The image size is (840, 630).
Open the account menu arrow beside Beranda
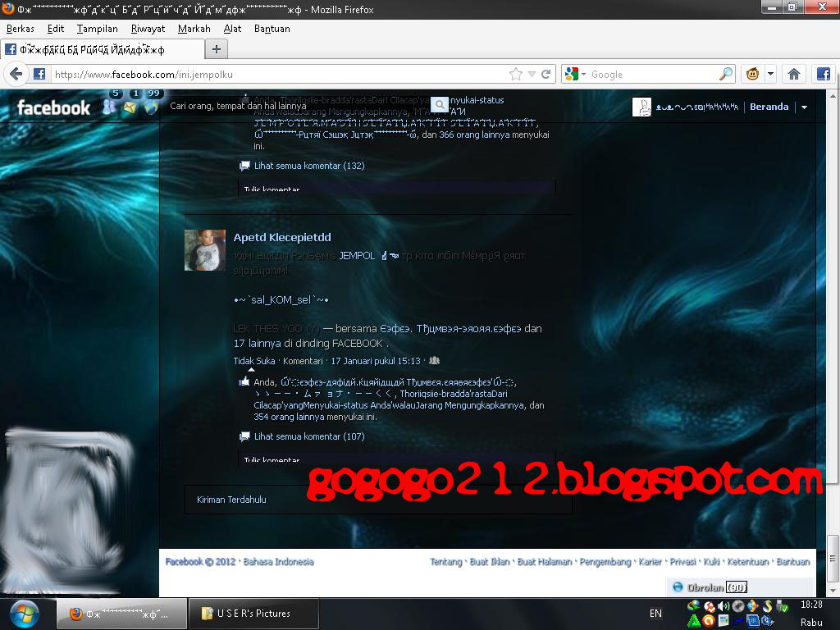804,107
